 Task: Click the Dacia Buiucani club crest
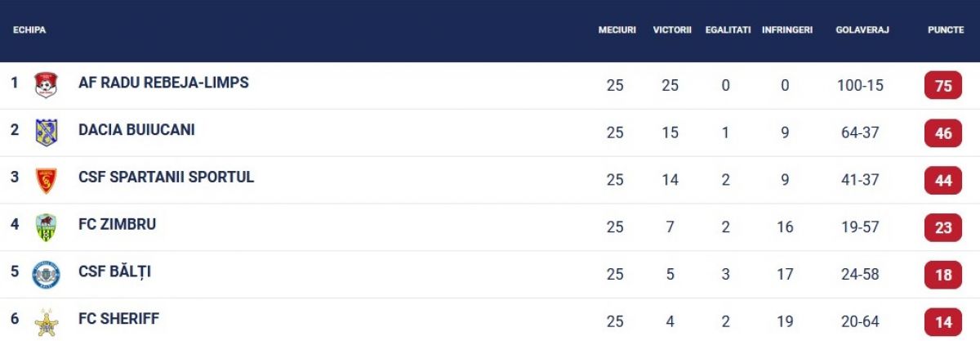point(46,132)
